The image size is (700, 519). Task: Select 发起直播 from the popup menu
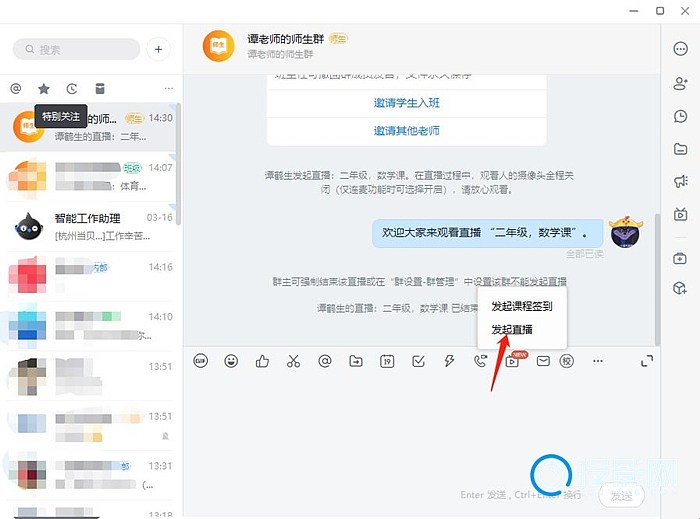click(x=511, y=329)
